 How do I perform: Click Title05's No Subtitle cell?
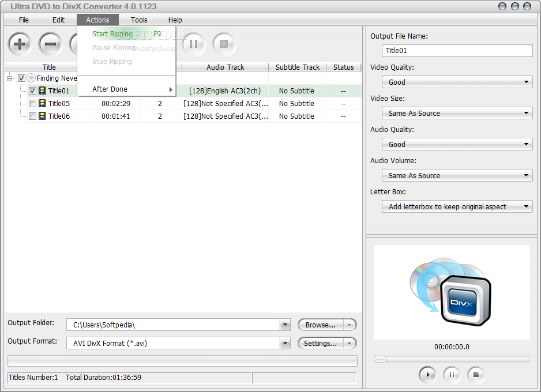(296, 103)
